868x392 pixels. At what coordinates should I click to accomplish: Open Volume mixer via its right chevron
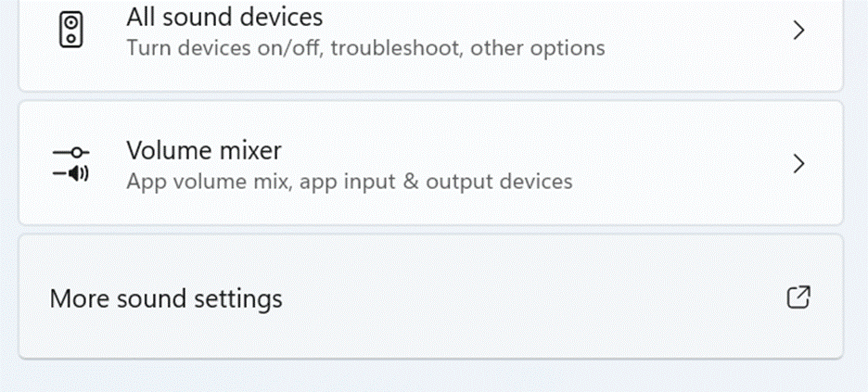tap(798, 164)
